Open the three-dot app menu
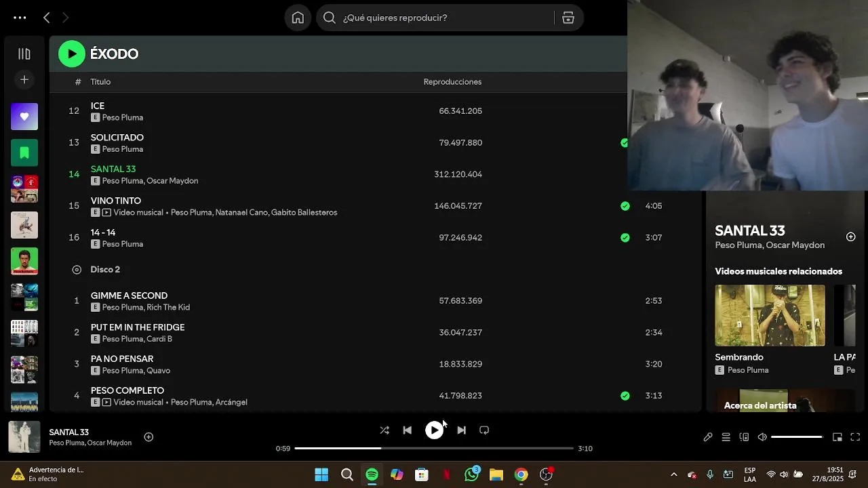The width and height of the screenshot is (868, 488). (x=20, y=18)
